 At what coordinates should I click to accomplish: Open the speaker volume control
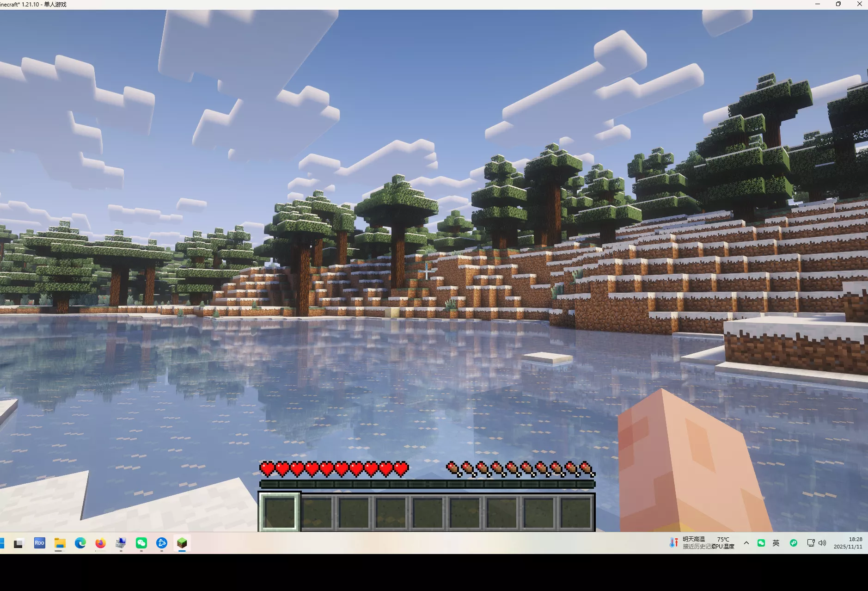click(822, 543)
